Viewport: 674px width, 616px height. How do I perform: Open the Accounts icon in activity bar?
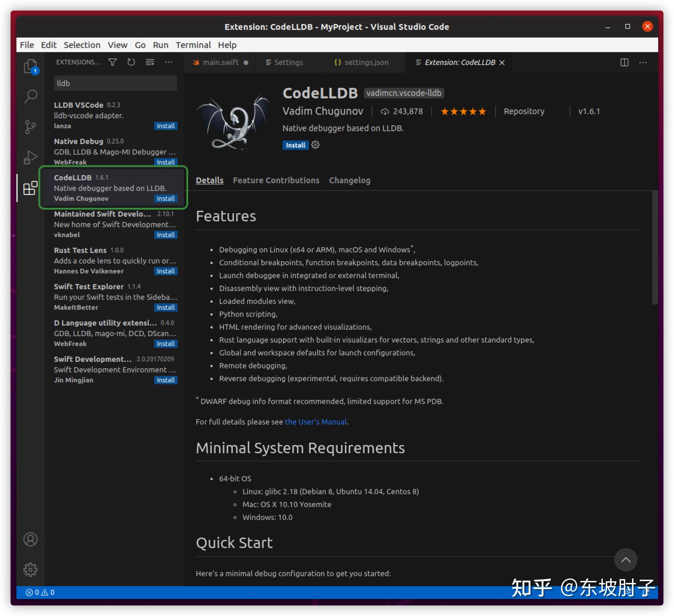(30, 539)
